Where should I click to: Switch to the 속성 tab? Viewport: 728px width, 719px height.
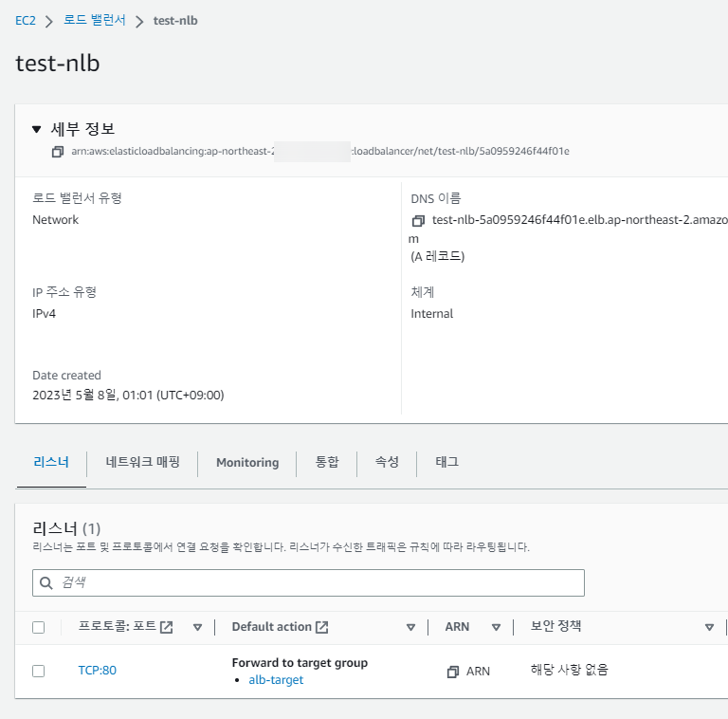click(x=387, y=462)
